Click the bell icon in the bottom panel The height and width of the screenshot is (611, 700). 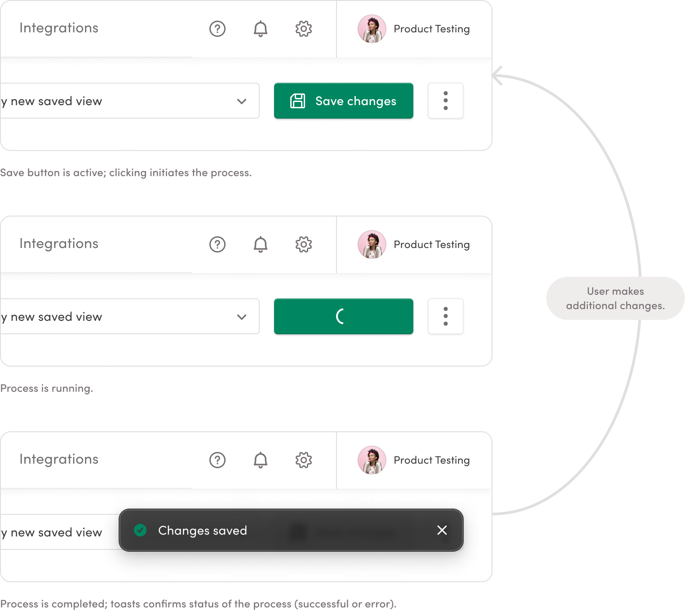pos(261,460)
